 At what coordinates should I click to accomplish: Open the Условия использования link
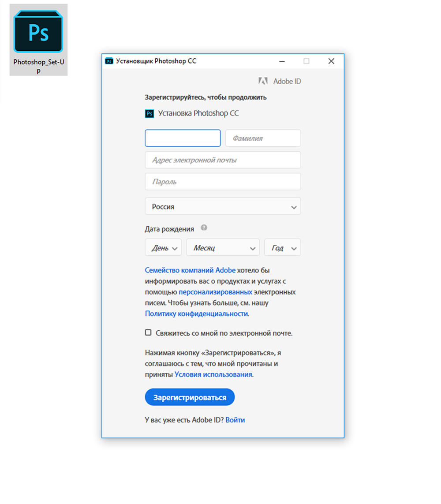[213, 375]
